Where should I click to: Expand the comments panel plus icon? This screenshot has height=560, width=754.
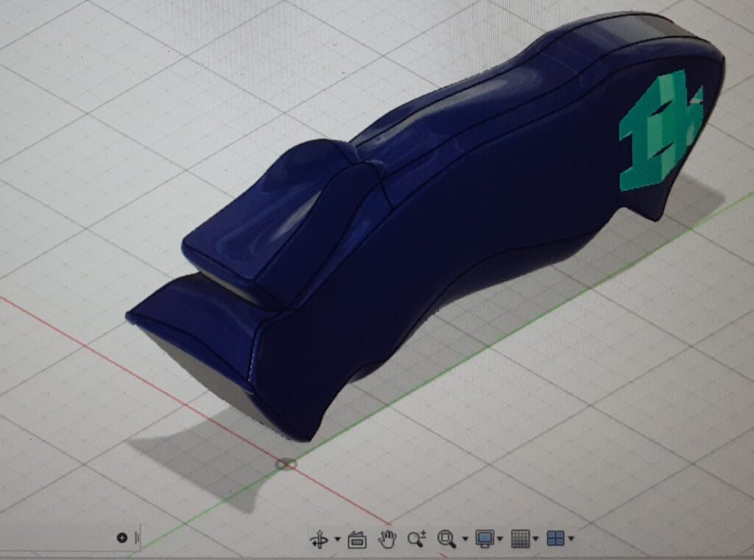point(121,538)
